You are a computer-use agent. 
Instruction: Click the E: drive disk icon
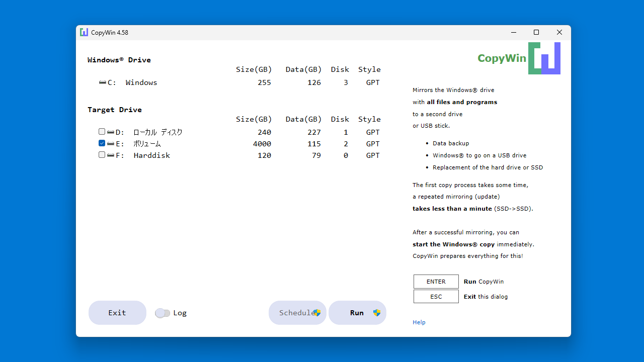(x=111, y=144)
